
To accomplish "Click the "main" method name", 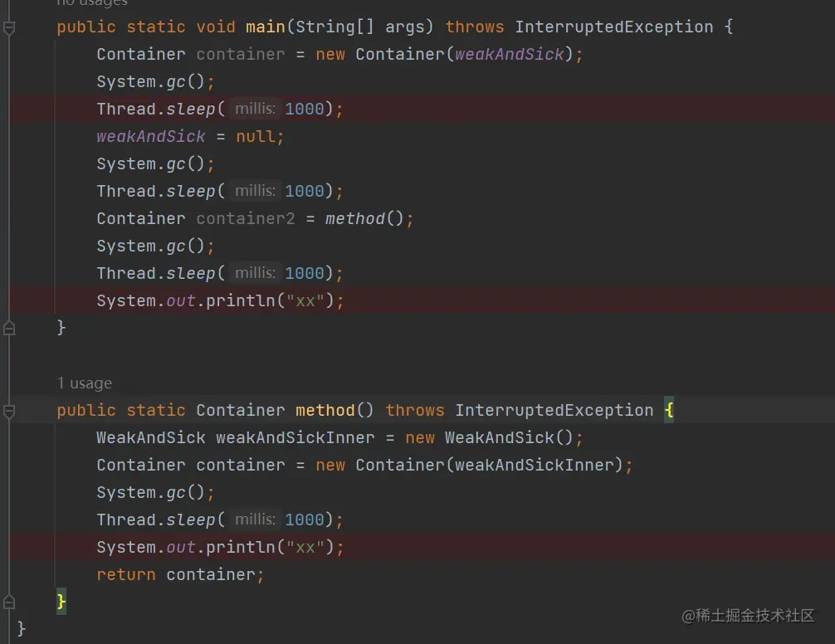I will coord(265,27).
